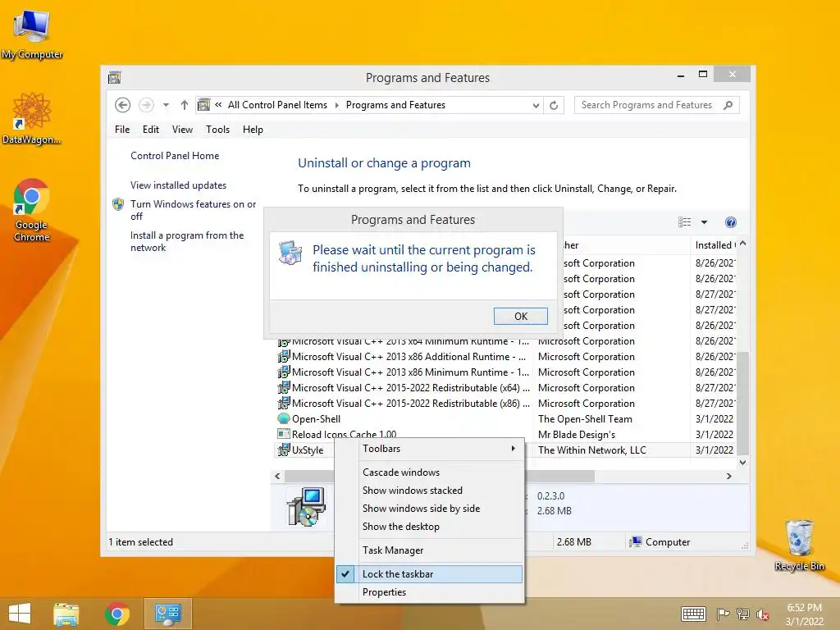Click the Programs and Features title bar icon
The height and width of the screenshot is (630, 840).
[x=114, y=78]
